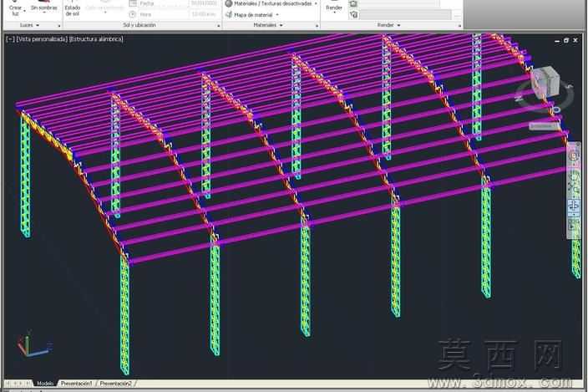Click the zoom extents icon in navigation bar
Screen dimensions: 588x392
[574, 186]
